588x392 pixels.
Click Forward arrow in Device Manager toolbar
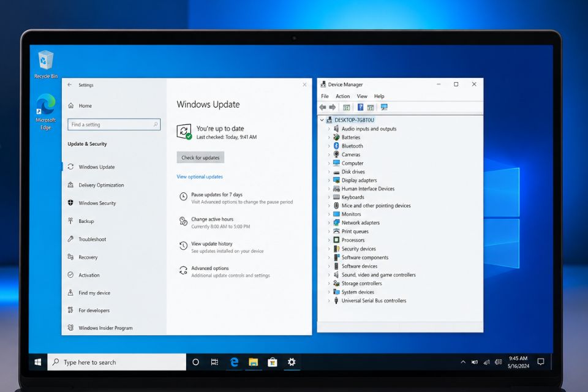coord(332,107)
